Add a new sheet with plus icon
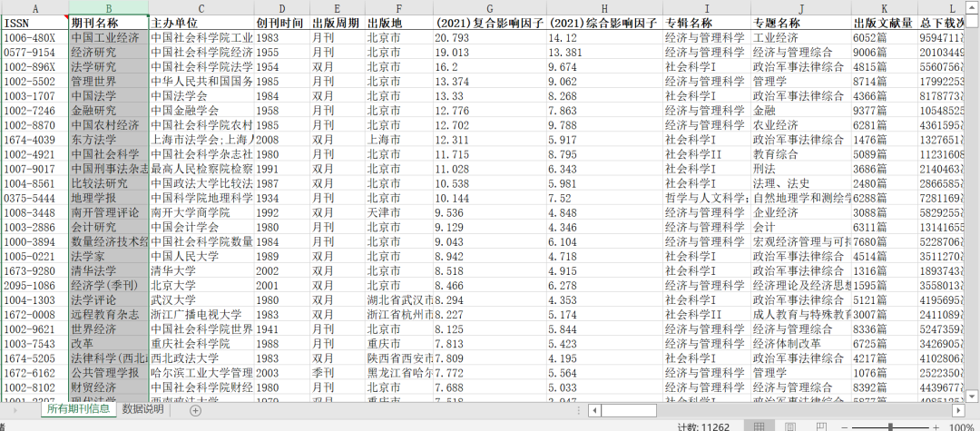 tap(196, 410)
